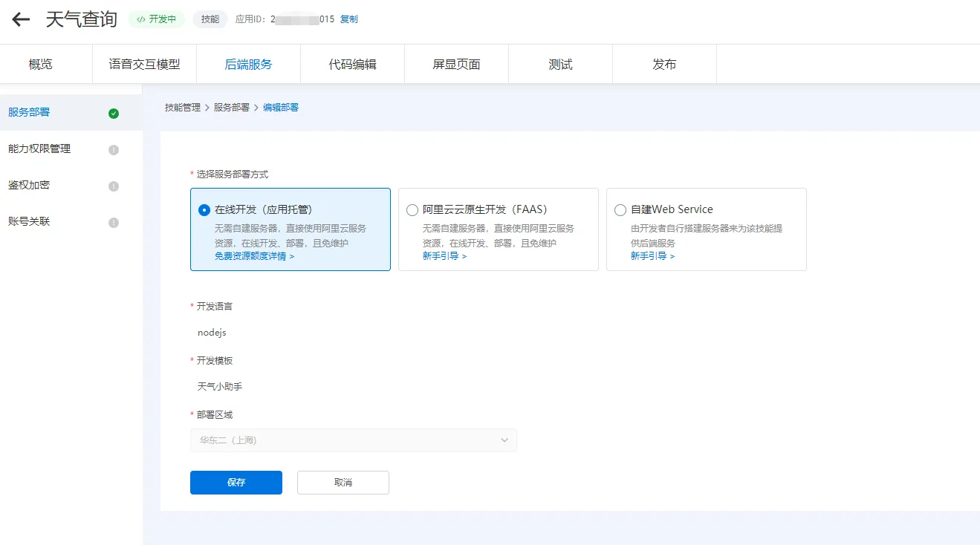Open the 免费资源额度详情 link
Viewport: 980px width, 545px height.
tap(254, 256)
